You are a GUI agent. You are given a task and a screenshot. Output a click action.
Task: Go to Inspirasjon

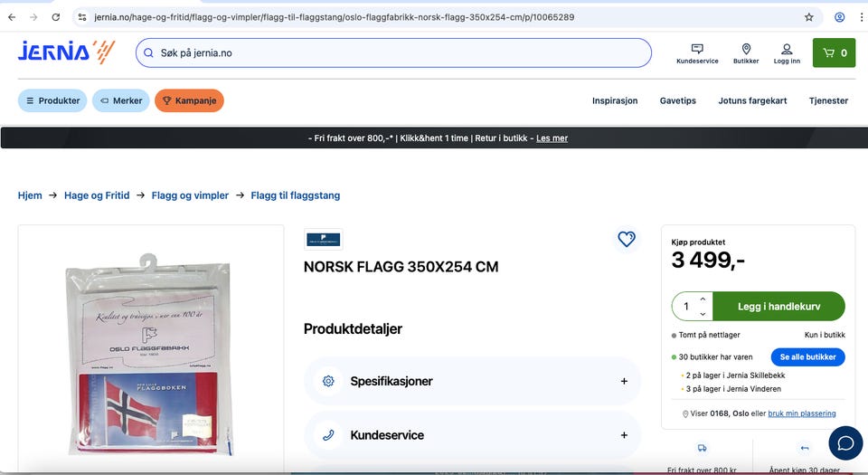click(615, 100)
